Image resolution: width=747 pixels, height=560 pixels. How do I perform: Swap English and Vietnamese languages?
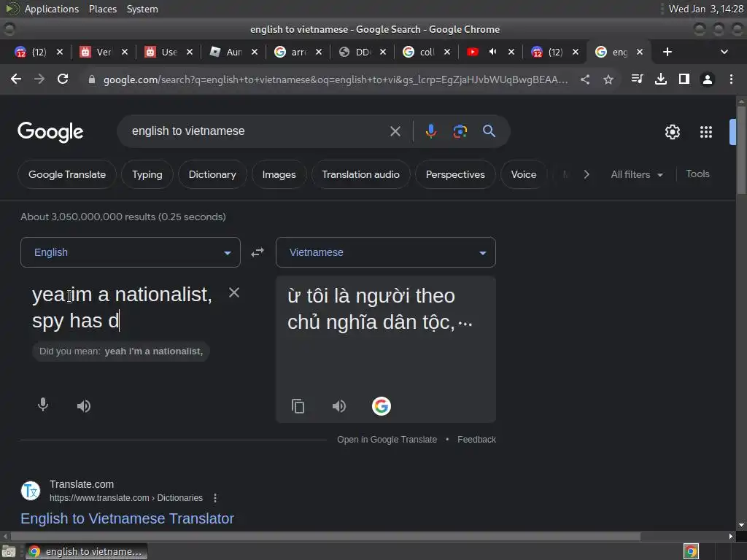[x=258, y=252]
